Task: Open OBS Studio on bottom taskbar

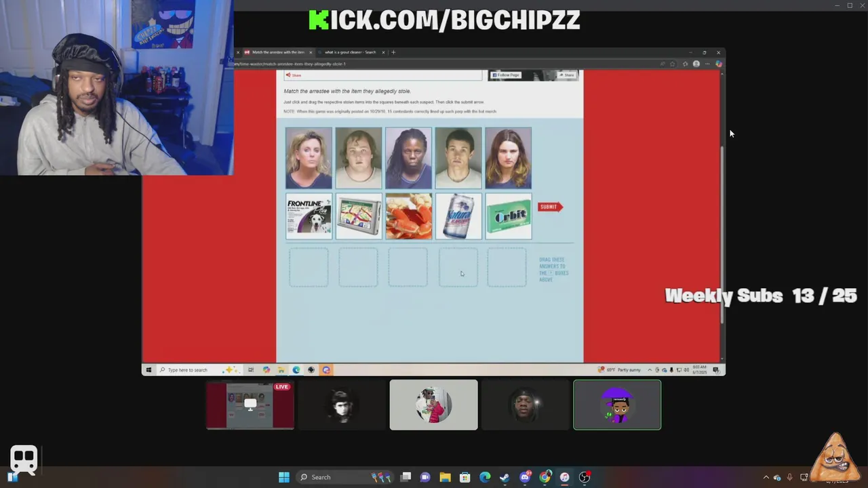Action: [x=585, y=477]
